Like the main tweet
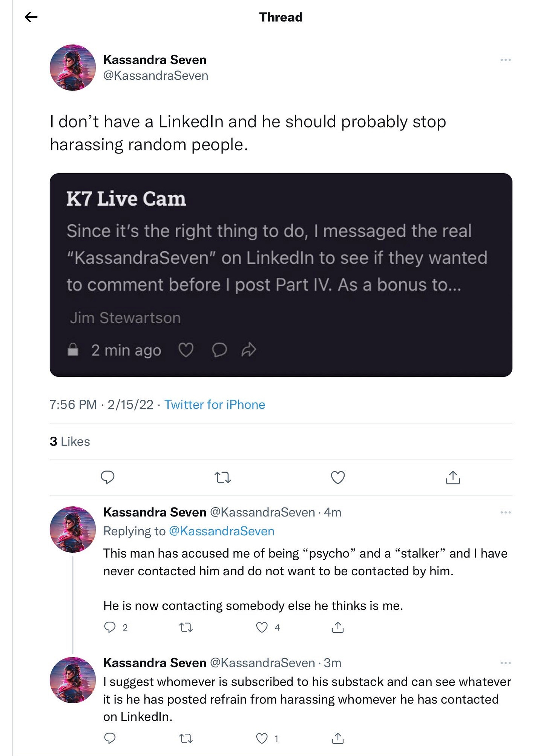This screenshot has height=756, width=549. click(338, 478)
